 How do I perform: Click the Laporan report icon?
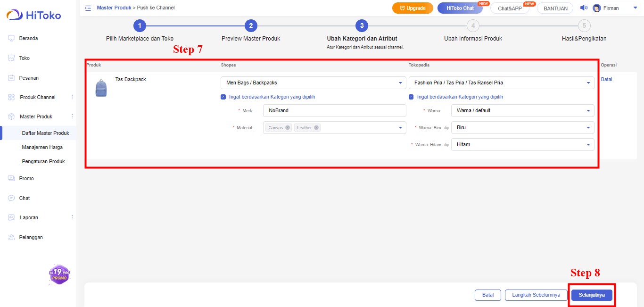(x=11, y=217)
